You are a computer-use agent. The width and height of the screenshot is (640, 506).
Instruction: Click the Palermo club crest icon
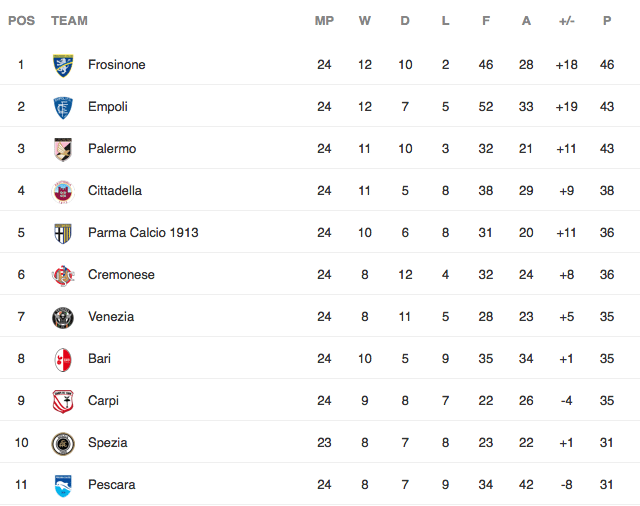pos(63,149)
